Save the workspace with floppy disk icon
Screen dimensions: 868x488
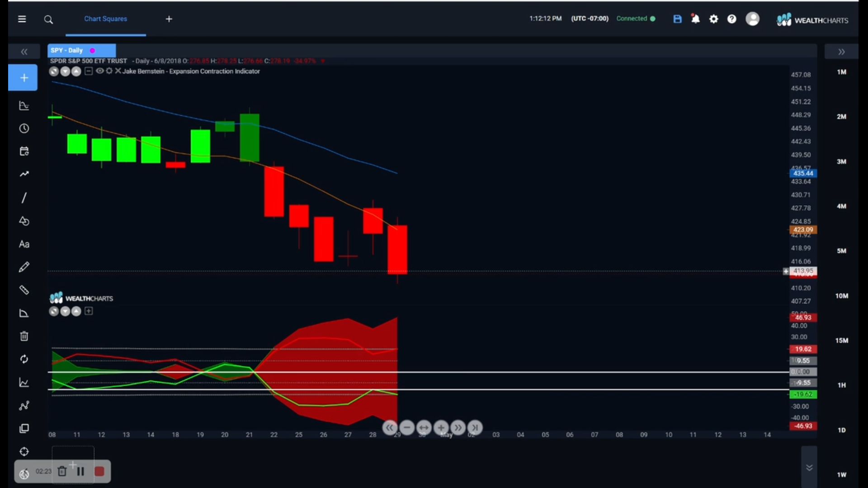tap(677, 19)
